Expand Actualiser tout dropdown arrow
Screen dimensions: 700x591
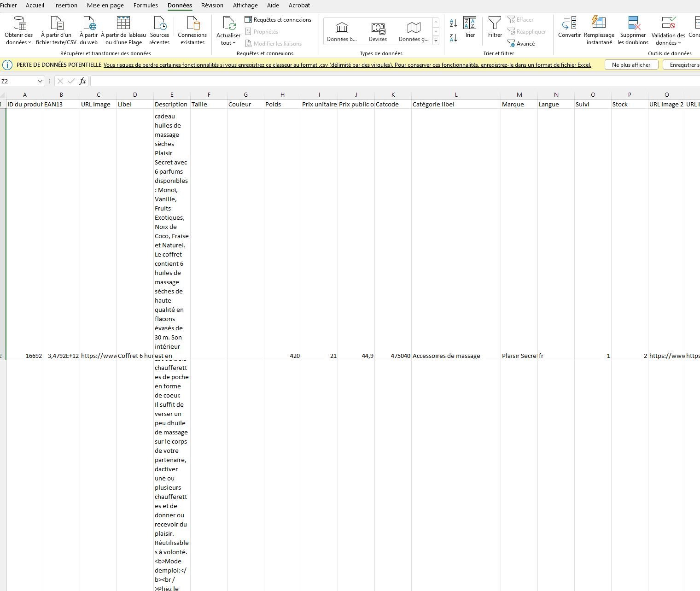[234, 43]
